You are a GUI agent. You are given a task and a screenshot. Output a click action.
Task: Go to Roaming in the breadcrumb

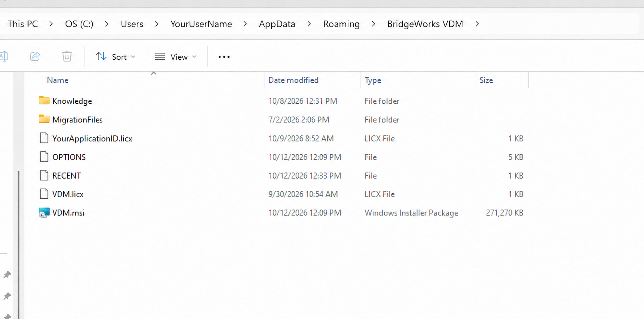coord(341,24)
